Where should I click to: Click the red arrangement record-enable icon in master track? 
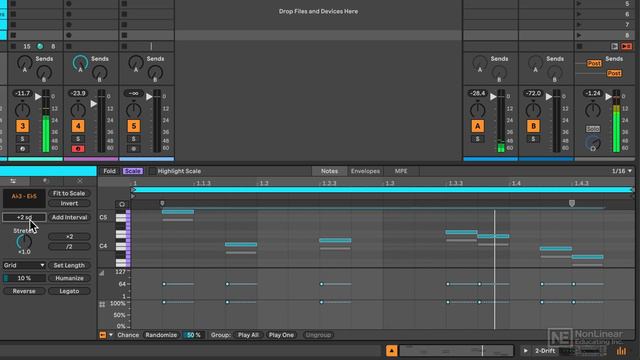627,47
